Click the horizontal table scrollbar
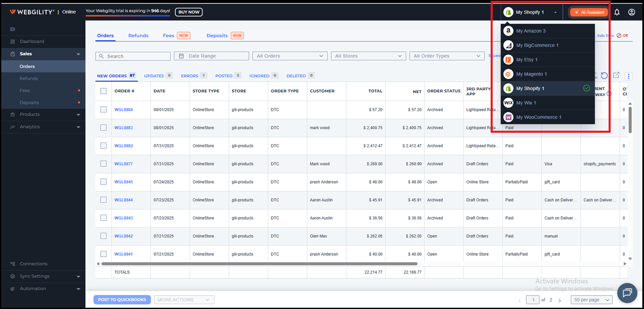The image size is (644, 309). point(259,264)
